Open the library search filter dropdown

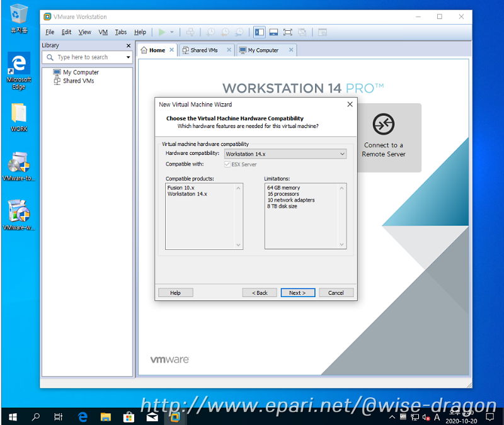pyautogui.click(x=129, y=57)
